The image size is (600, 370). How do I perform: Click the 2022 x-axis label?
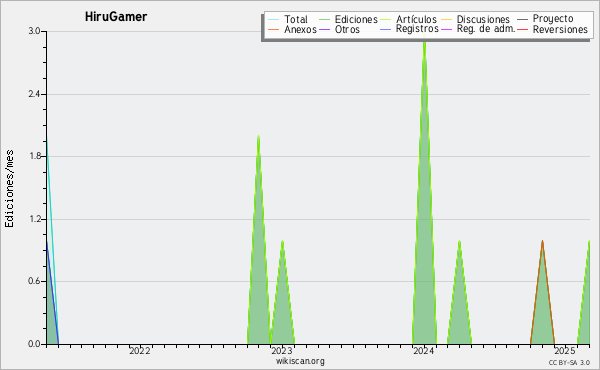(x=140, y=351)
